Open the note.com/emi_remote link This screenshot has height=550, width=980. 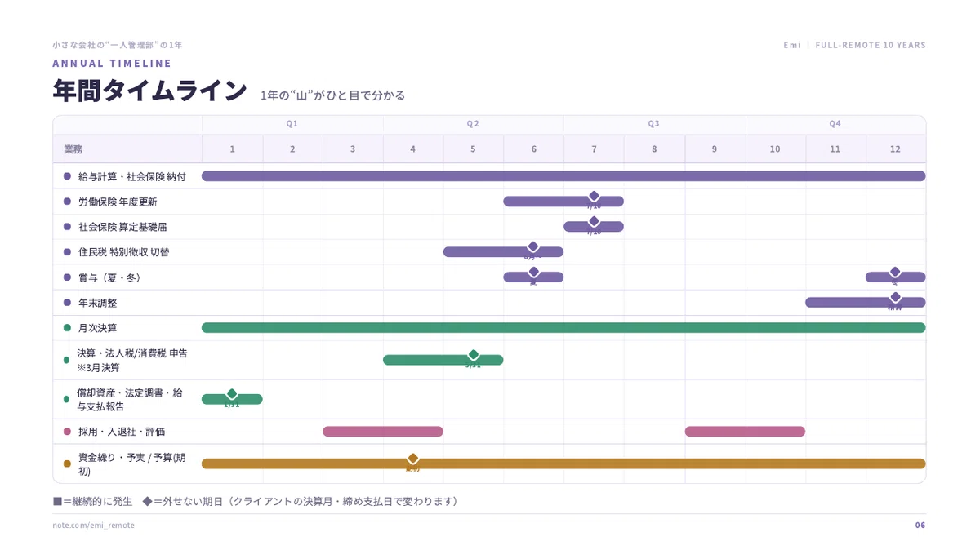pyautogui.click(x=93, y=526)
